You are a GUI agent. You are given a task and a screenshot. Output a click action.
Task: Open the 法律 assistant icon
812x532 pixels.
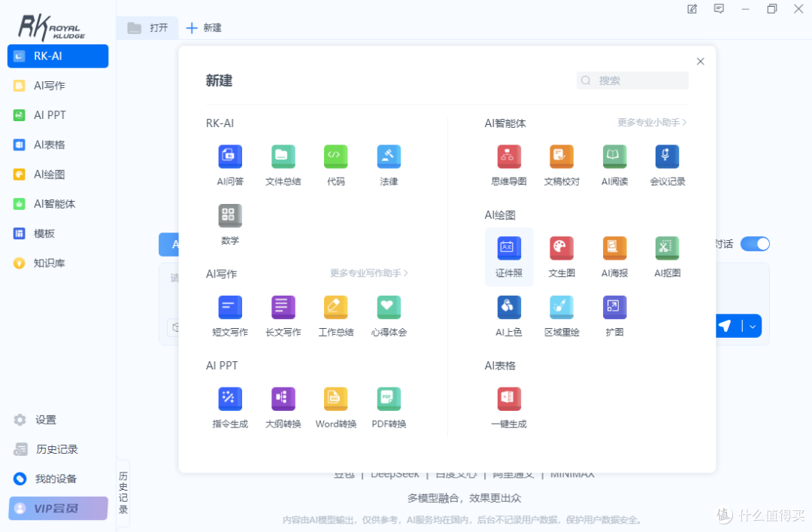[389, 157]
